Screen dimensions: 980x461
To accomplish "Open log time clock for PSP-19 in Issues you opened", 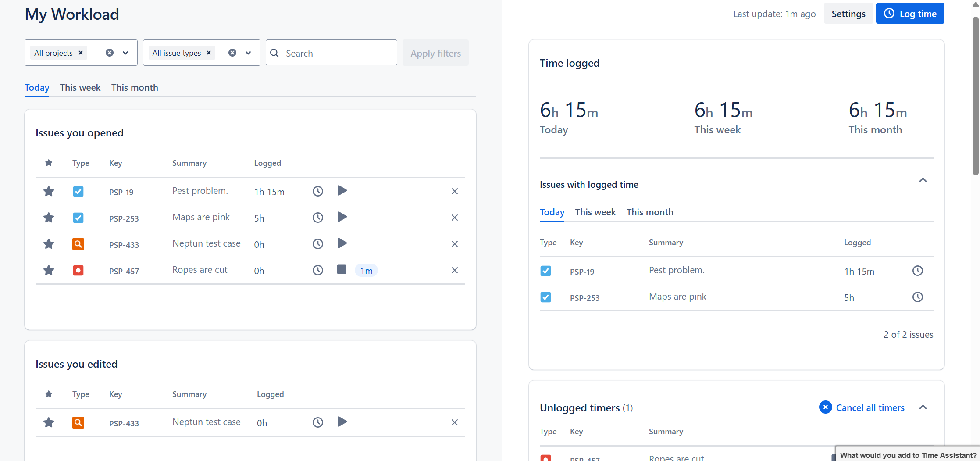I will pos(318,191).
